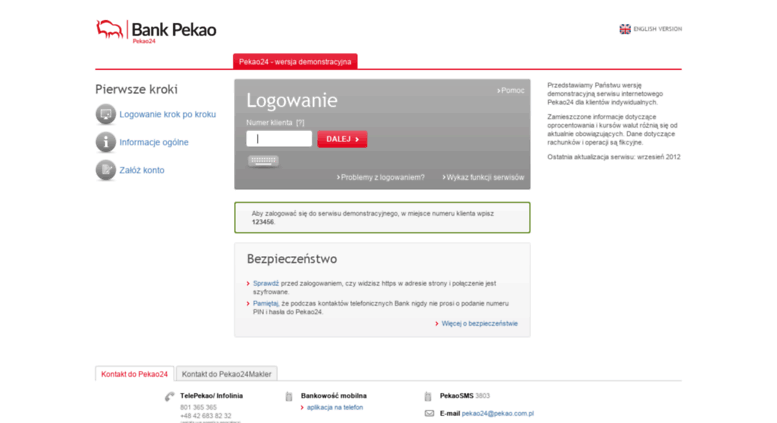Click the mobile phone icon by Bankowość mobilna
This screenshot has width=777, height=423.
(x=289, y=396)
